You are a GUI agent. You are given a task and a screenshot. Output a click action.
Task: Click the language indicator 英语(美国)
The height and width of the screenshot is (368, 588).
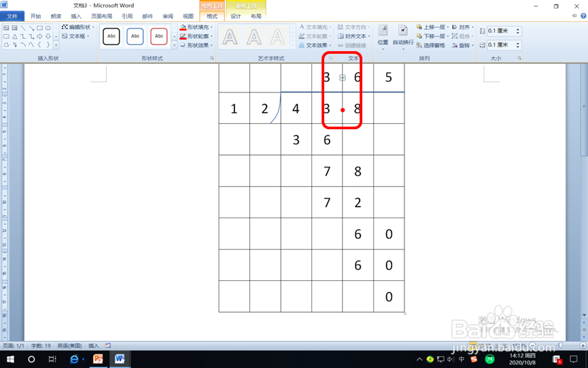click(x=69, y=346)
